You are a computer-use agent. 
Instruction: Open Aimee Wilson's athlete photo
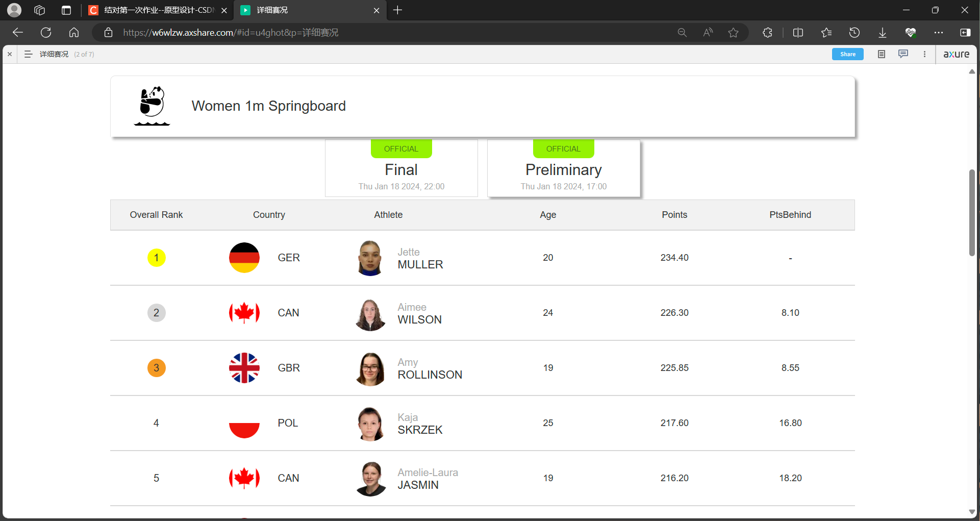coord(370,314)
